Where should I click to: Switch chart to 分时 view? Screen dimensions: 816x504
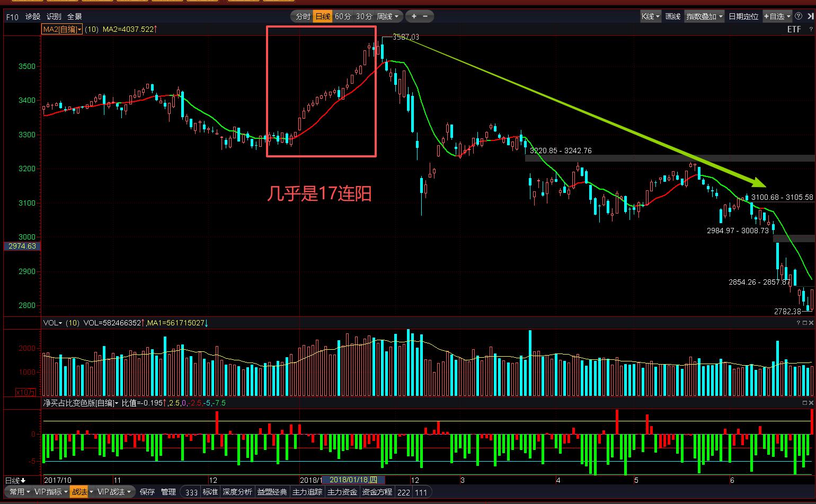pyautogui.click(x=303, y=16)
